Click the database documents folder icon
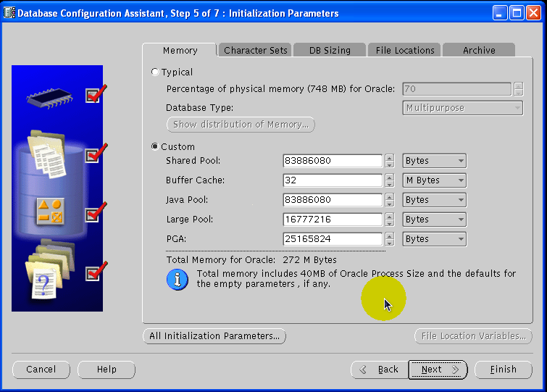 click(47, 154)
